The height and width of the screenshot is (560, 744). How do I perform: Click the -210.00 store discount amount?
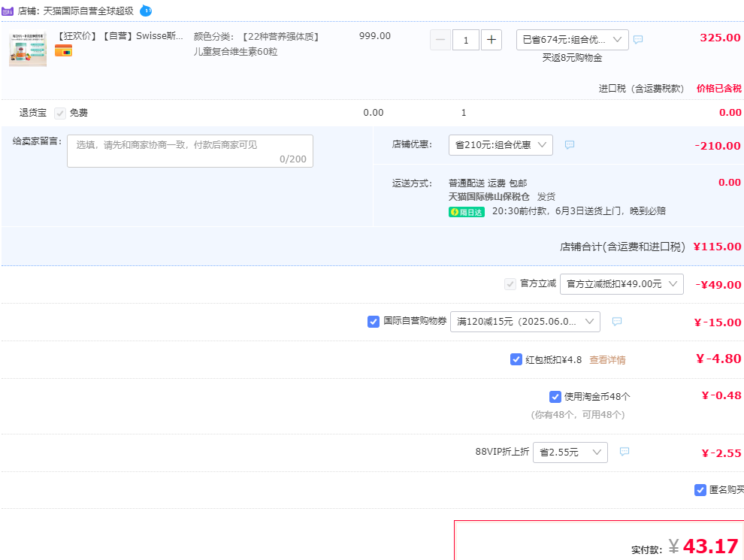click(718, 146)
